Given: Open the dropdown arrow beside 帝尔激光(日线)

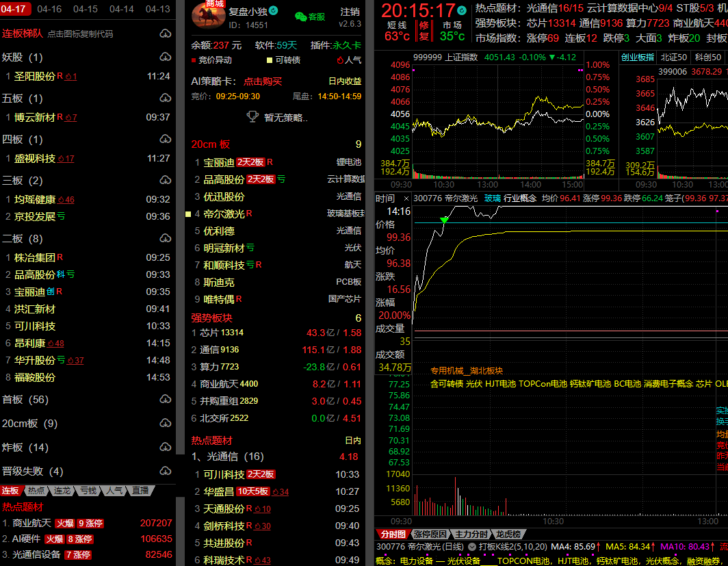Looking at the screenshot, I should pos(471,547).
